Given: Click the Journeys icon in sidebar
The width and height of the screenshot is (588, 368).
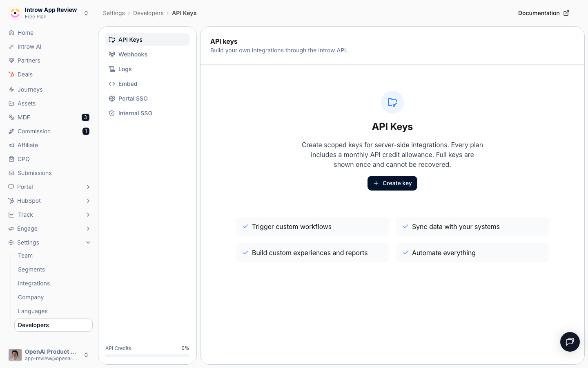Looking at the screenshot, I should (x=11, y=90).
